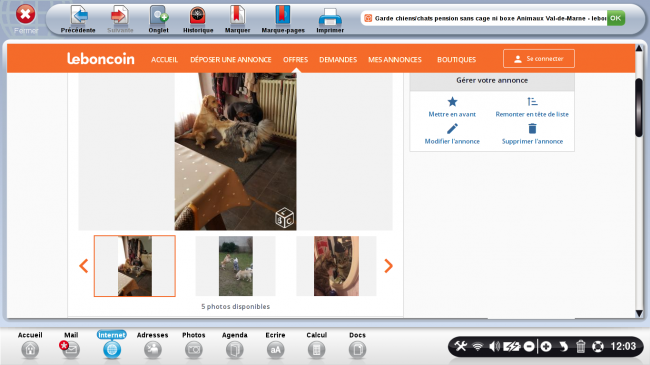Image resolution: width=650 pixels, height=365 pixels.
Task: Open the Calcul calculator app
Action: (x=316, y=345)
